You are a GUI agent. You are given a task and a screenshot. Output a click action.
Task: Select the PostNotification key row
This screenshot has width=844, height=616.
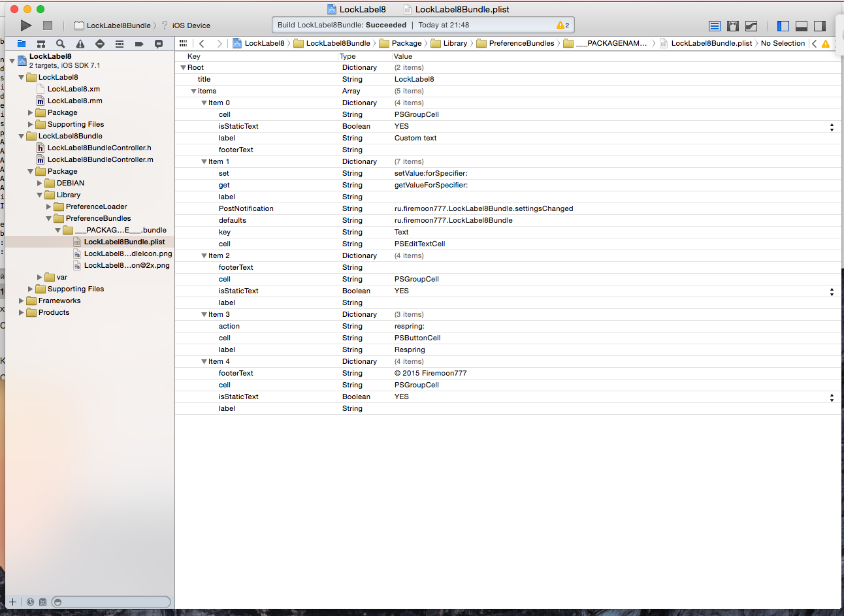click(246, 208)
